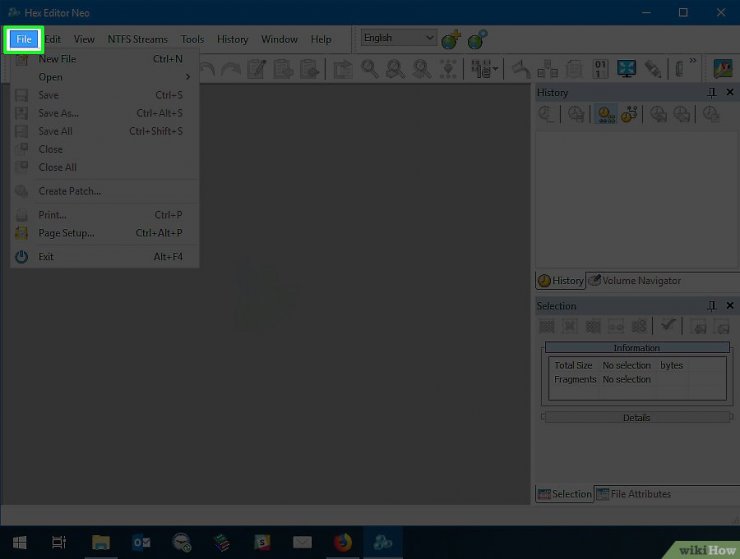Click the pencil-on-page edit icon
Viewport: 740px width, 559px height.
pos(257,69)
